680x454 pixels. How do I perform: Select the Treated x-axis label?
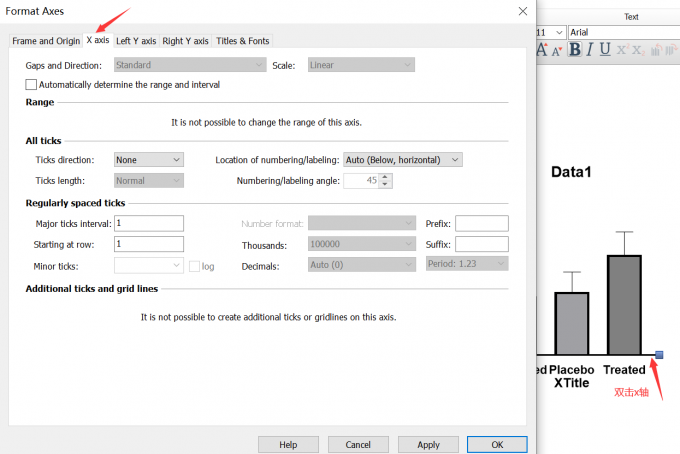click(x=624, y=370)
